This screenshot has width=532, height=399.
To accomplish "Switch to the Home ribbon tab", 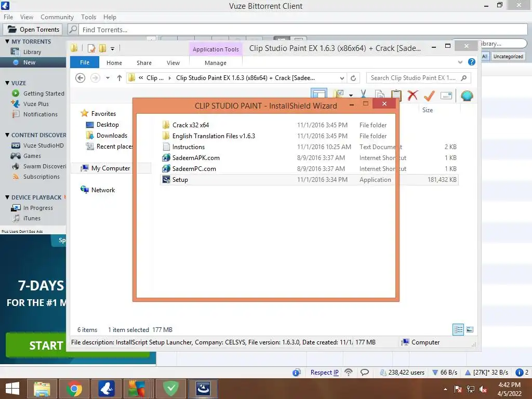I will pos(114,63).
